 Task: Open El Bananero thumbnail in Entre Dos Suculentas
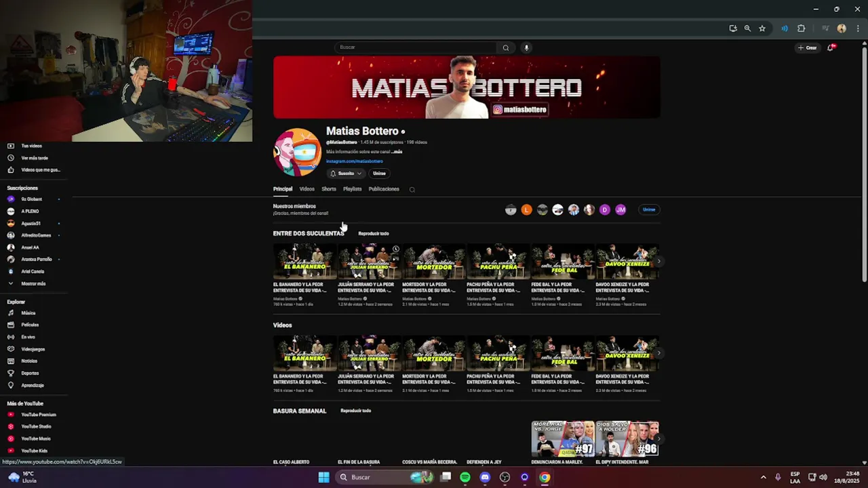pos(304,262)
